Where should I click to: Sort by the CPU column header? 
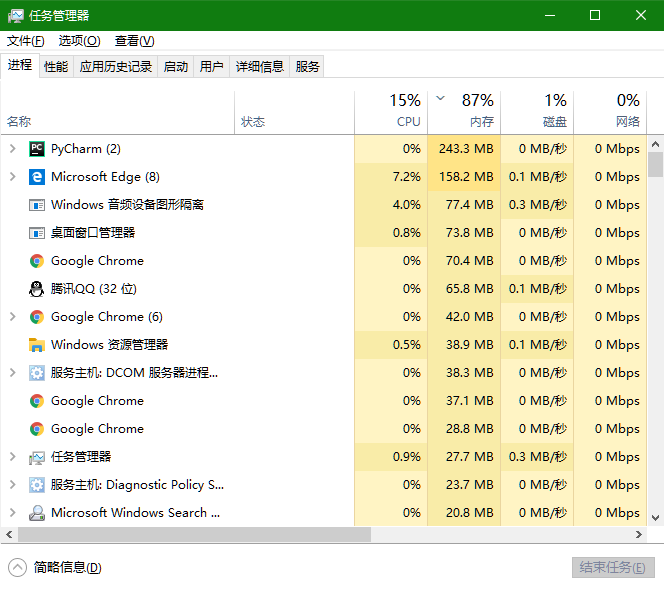tap(391, 112)
